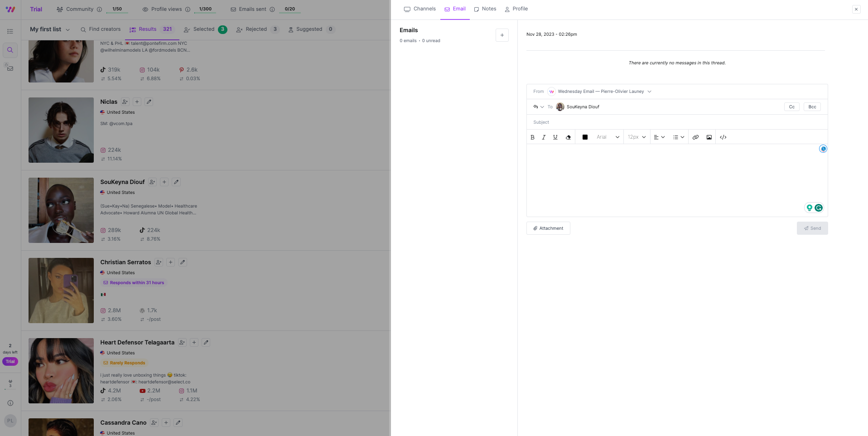The image size is (868, 436).
Task: Switch to the Channels tab
Action: coord(420,9)
